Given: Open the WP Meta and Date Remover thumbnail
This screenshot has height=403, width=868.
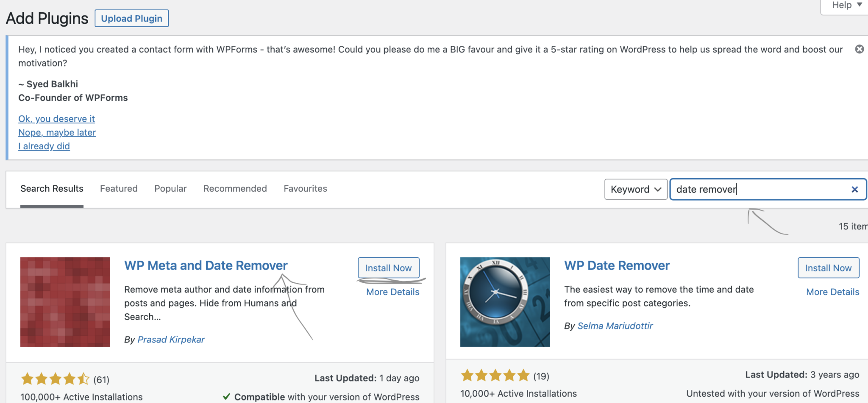Looking at the screenshot, I should click(65, 302).
